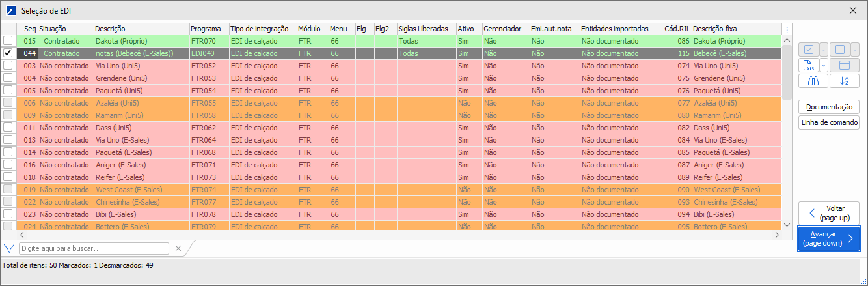Viewport: 868px width, 286px height.
Task: Check the box for row 003 Via Uno (Uni5)
Action: pos(8,65)
